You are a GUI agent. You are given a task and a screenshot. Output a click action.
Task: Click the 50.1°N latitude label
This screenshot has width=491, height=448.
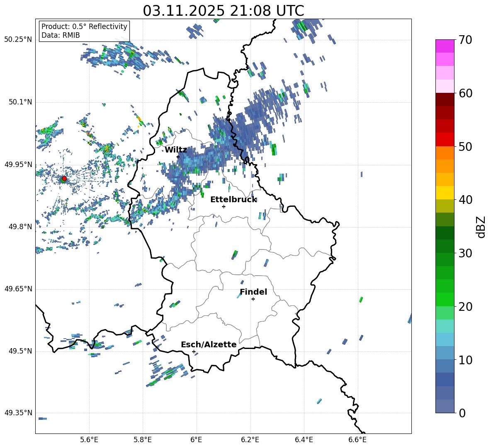point(20,102)
